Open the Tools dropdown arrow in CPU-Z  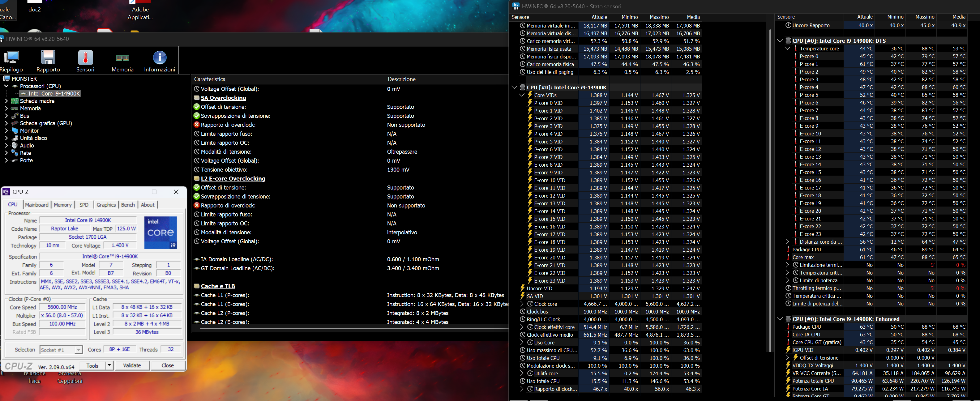(109, 366)
